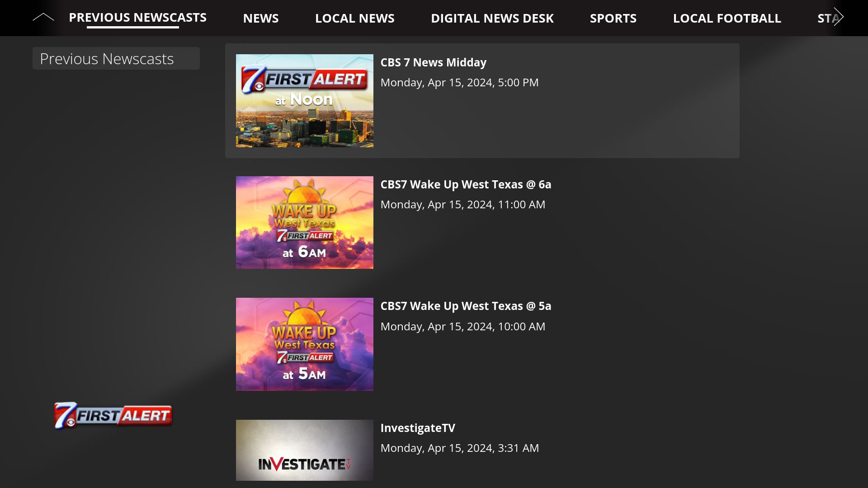Open InvestigateTV via its title link
The width and height of the screenshot is (868, 488).
tap(418, 428)
